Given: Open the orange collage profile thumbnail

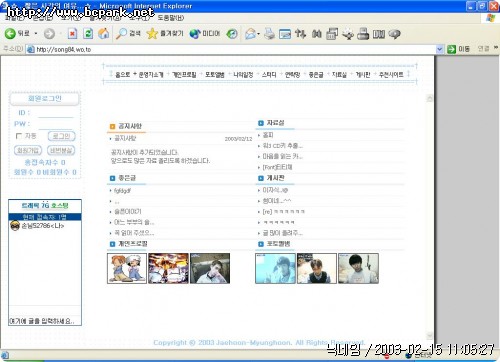Looking at the screenshot, I should click(168, 268).
